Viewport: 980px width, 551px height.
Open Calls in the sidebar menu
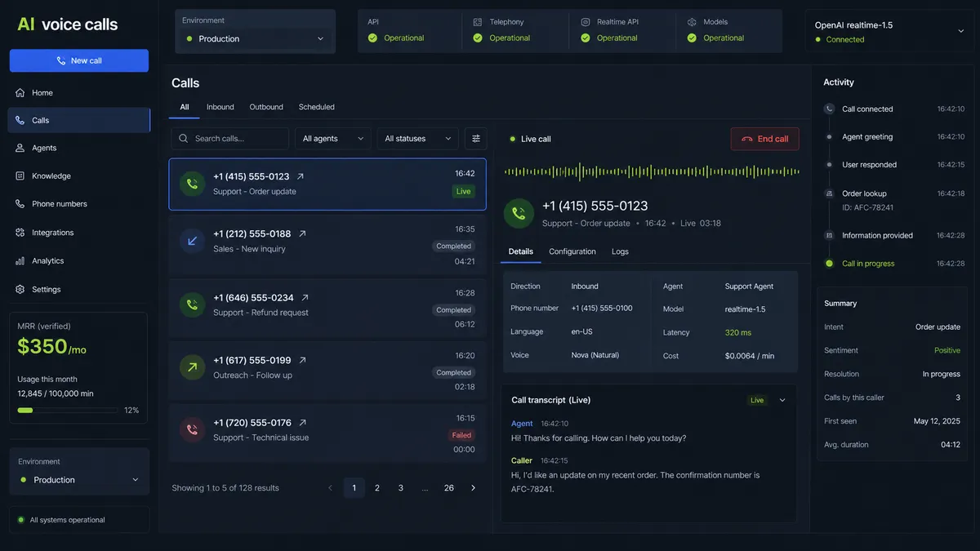pyautogui.click(x=79, y=120)
